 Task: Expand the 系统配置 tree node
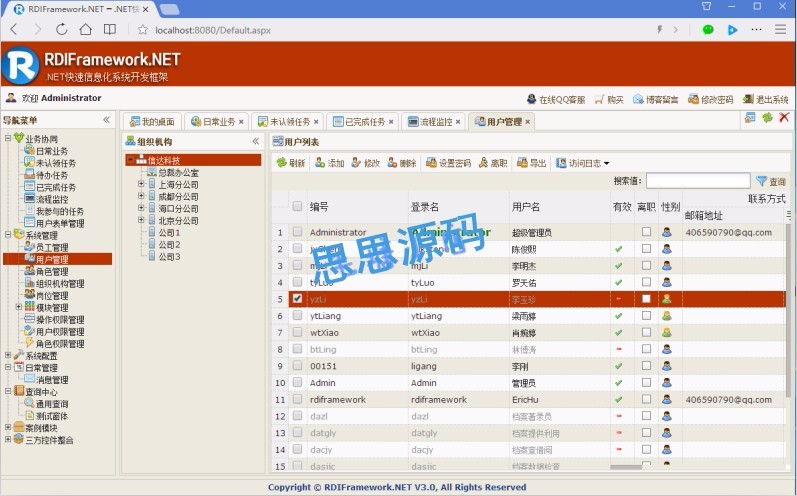click(x=8, y=355)
